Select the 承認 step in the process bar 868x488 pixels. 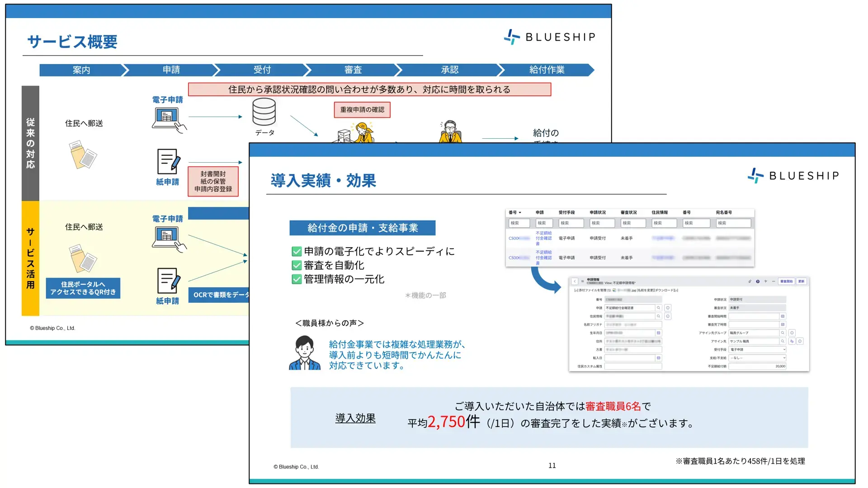coord(450,70)
